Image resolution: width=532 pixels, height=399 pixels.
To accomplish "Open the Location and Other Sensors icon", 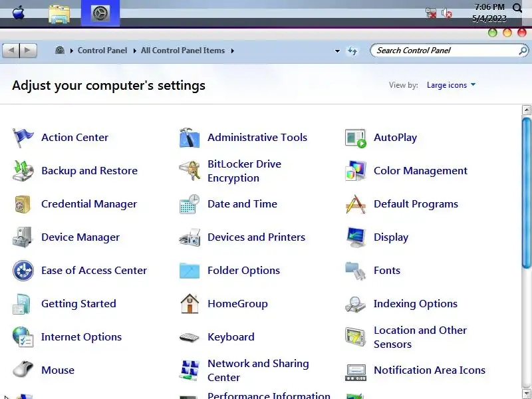I will tap(356, 337).
